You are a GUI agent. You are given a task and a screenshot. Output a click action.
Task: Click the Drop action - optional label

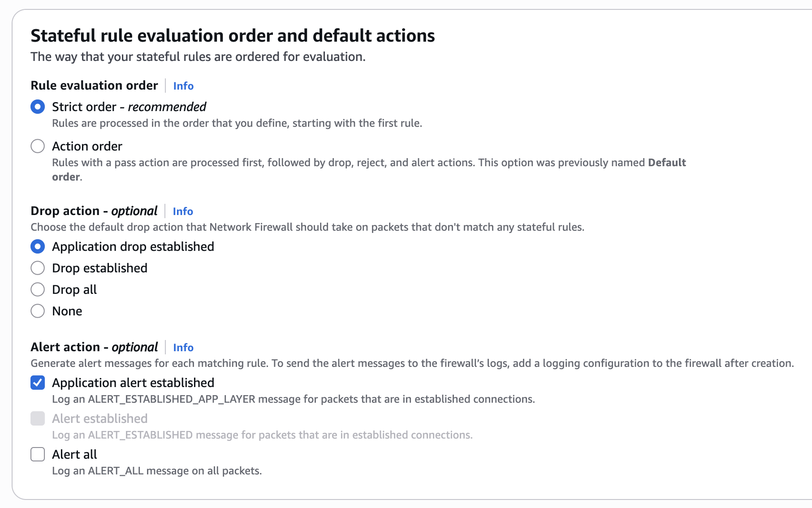pos(94,211)
